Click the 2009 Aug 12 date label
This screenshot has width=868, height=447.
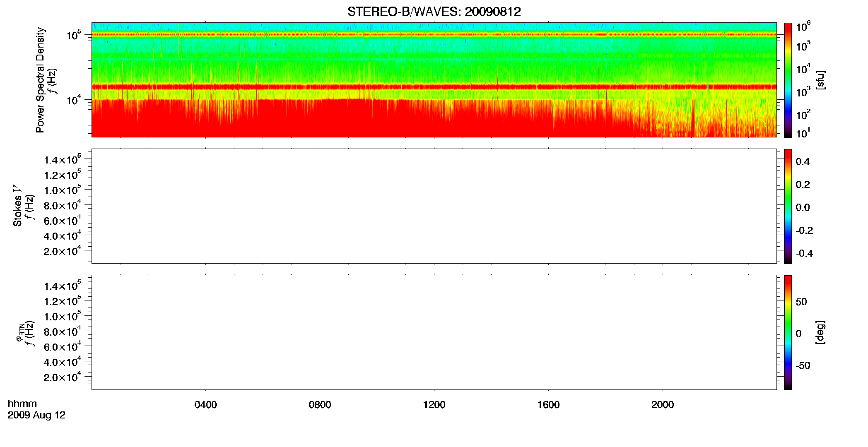(36, 415)
